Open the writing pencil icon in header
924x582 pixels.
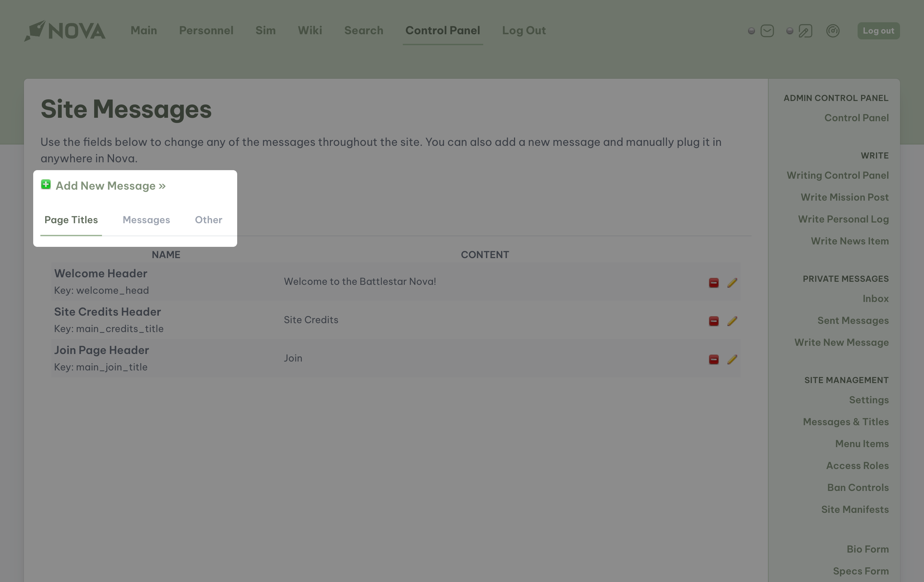pos(805,31)
